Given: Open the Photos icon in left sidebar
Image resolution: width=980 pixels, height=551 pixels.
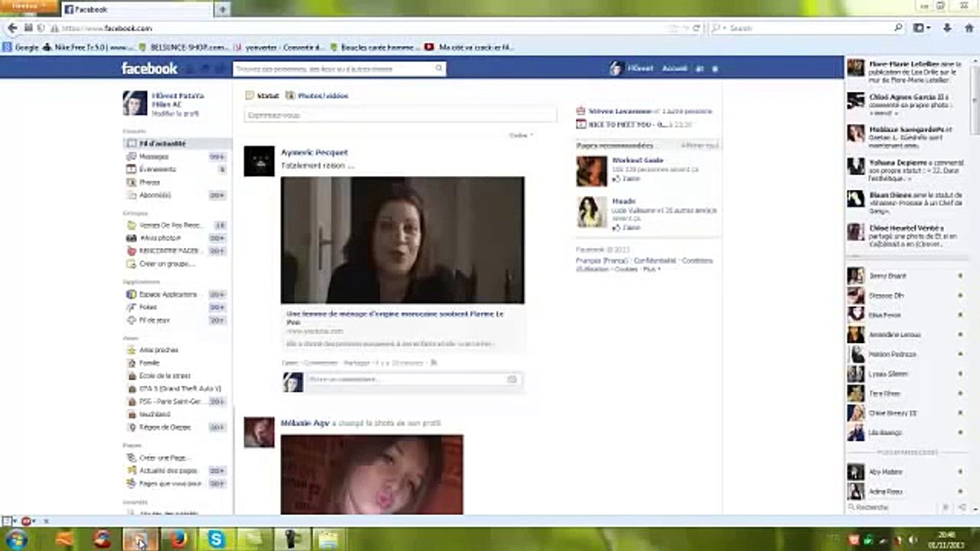Looking at the screenshot, I should 132,182.
